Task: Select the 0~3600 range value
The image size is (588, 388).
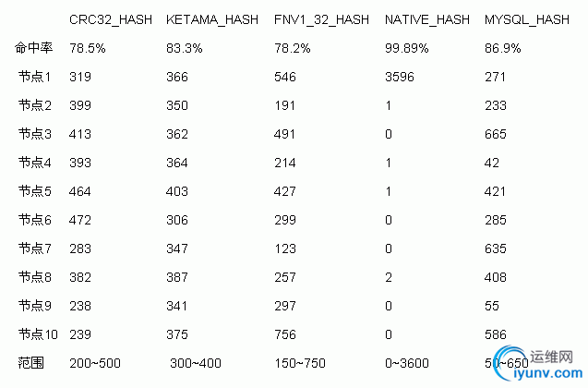Action: pos(407,363)
